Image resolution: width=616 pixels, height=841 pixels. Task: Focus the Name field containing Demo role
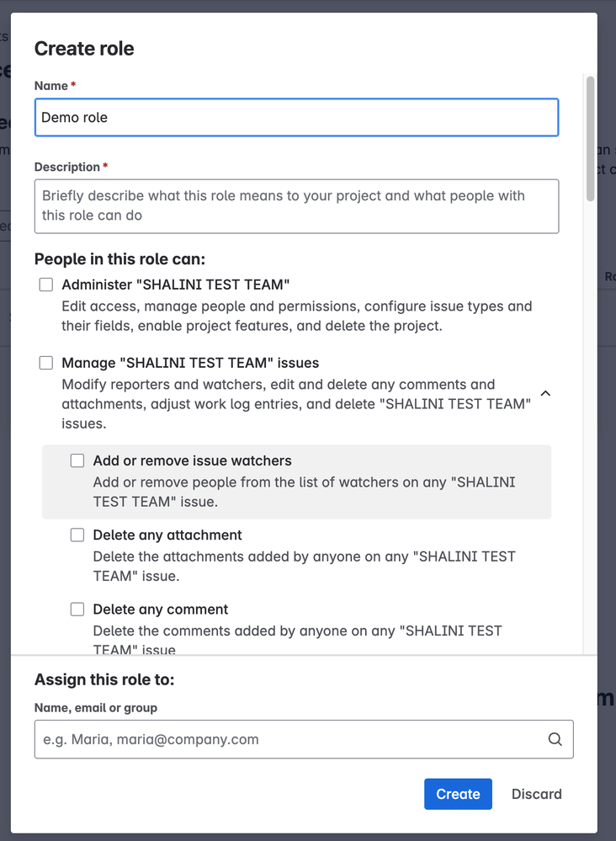pyautogui.click(x=296, y=117)
